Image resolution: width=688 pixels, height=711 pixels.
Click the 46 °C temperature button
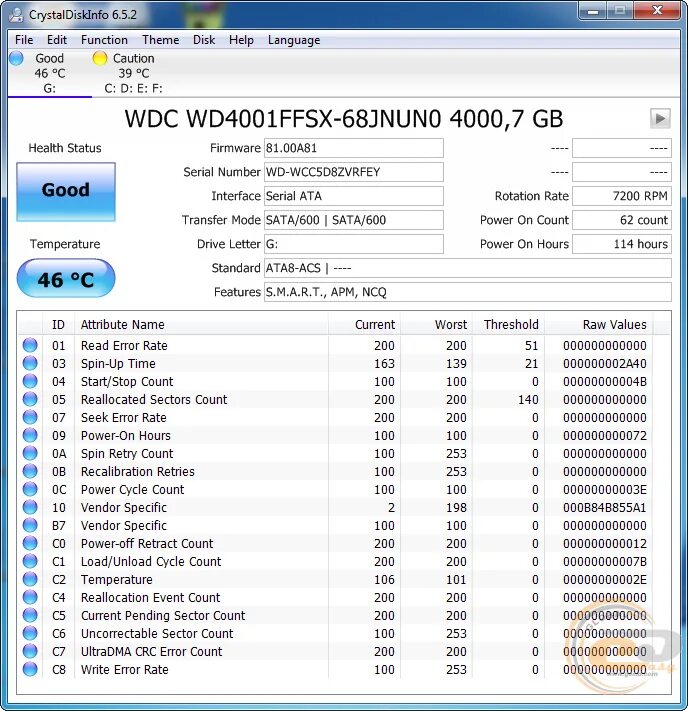click(66, 278)
